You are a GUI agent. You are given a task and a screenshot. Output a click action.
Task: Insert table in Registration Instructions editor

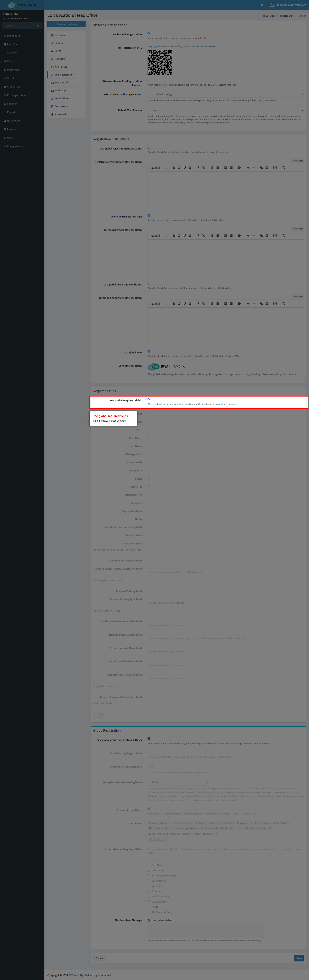275,168
